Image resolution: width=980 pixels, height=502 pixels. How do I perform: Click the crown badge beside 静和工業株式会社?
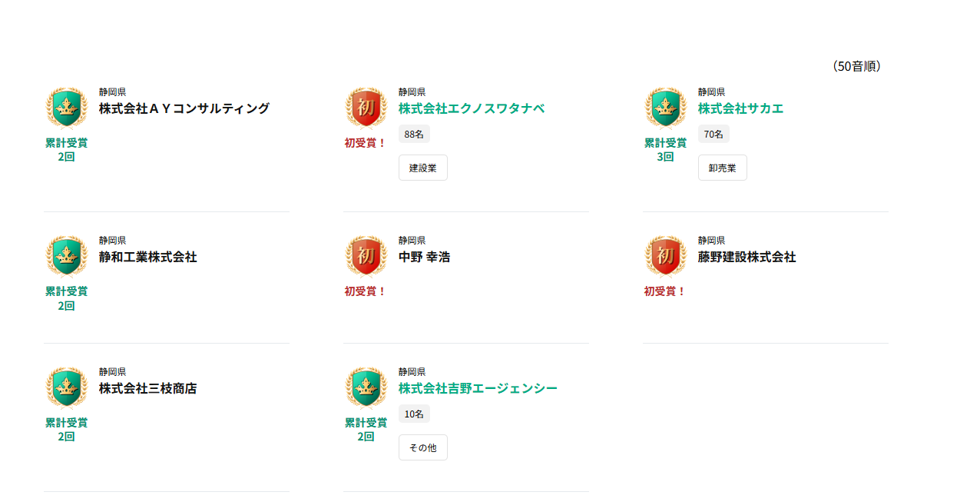click(67, 255)
